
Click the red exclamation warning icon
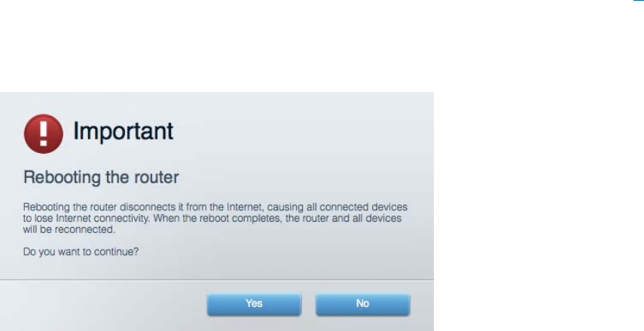pyautogui.click(x=44, y=133)
